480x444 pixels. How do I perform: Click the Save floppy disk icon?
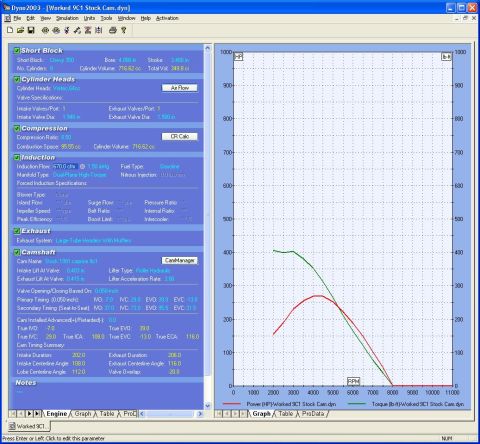coord(31,30)
